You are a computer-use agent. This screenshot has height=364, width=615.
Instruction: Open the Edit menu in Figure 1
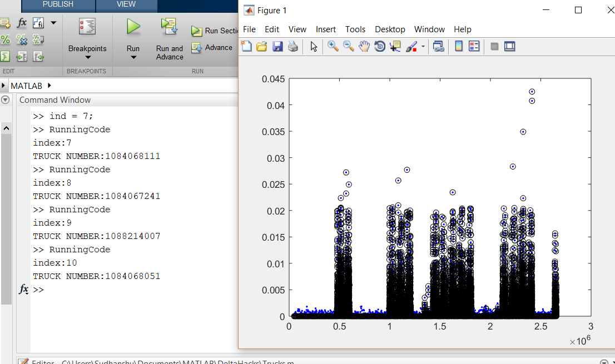click(272, 29)
